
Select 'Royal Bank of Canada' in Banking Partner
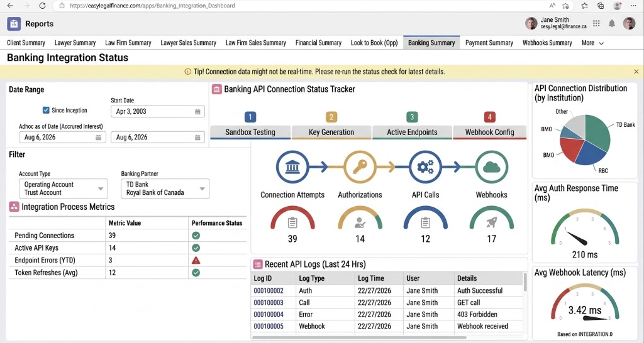(x=155, y=193)
